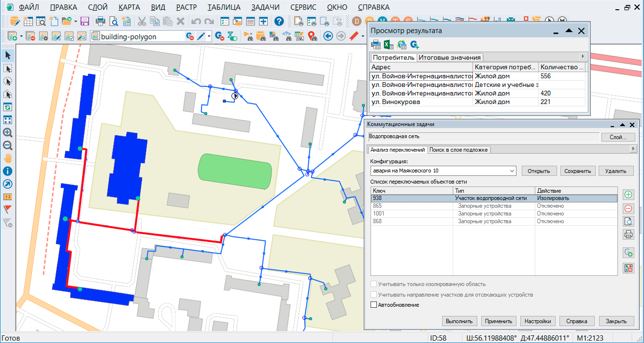Image resolution: width=644 pixels, height=343 pixels.
Task: Click the Save floppy disk icon
Action: click(x=85, y=21)
